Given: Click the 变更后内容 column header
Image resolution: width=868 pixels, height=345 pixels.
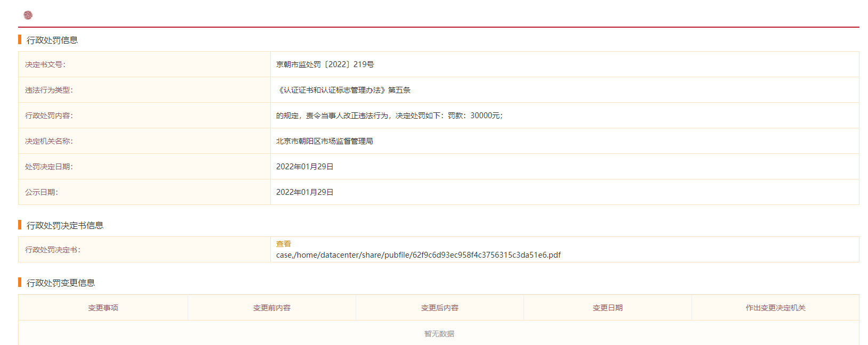Looking at the screenshot, I should [x=440, y=308].
